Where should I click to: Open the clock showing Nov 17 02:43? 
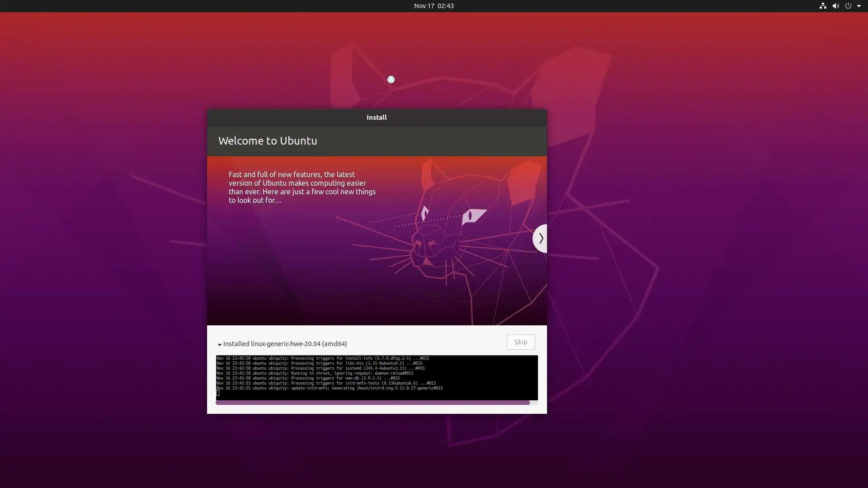tap(434, 6)
